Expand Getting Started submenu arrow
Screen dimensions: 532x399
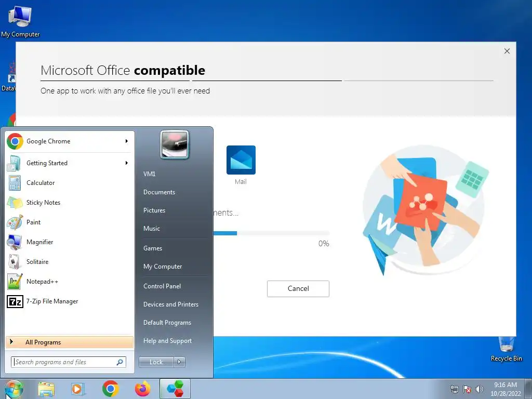(127, 163)
